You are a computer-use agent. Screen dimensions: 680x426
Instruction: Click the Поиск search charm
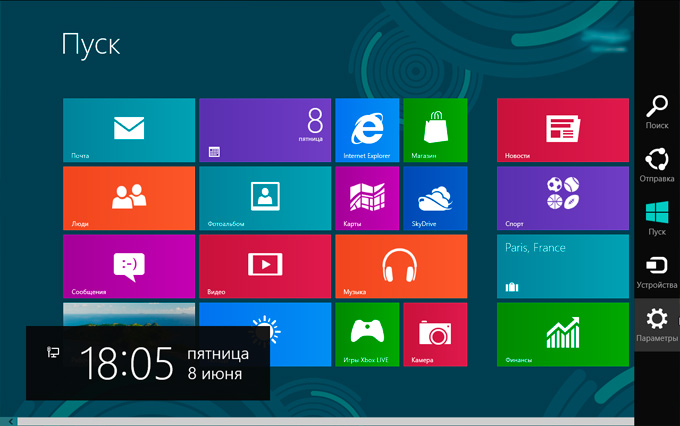pos(657,112)
